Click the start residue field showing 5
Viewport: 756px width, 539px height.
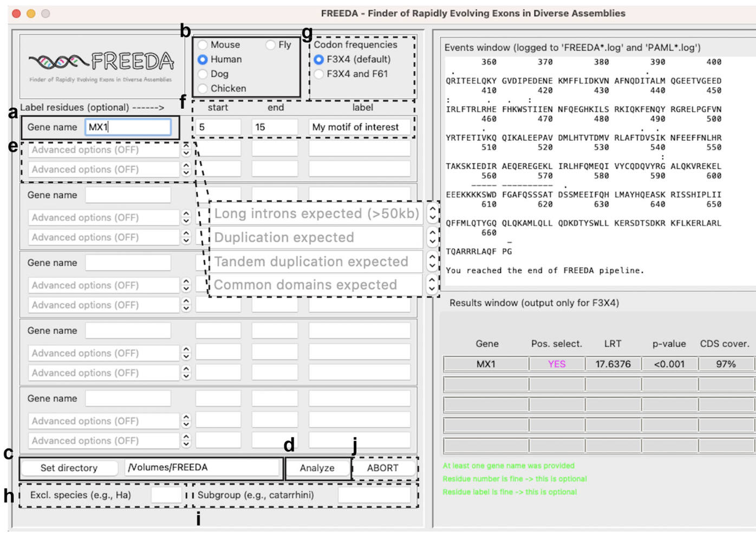[218, 127]
